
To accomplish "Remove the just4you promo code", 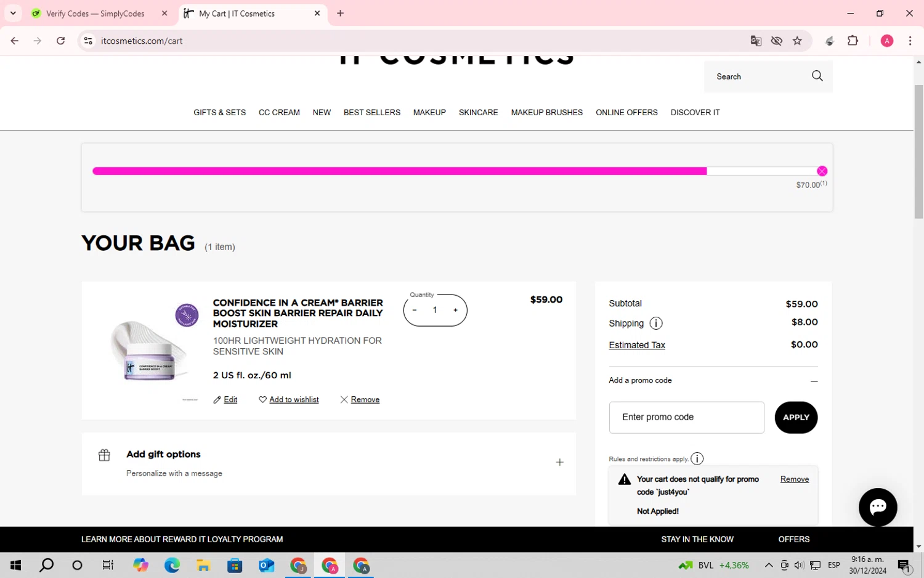I will click(x=794, y=479).
